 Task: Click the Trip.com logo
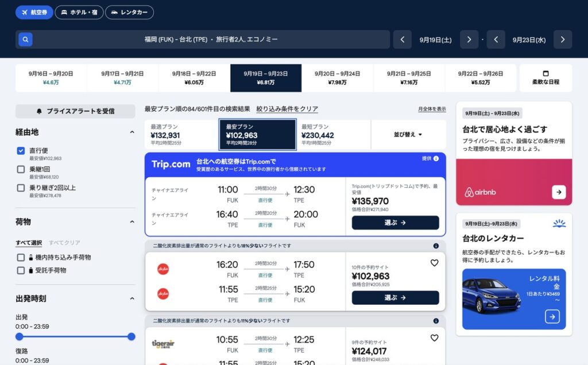(171, 164)
